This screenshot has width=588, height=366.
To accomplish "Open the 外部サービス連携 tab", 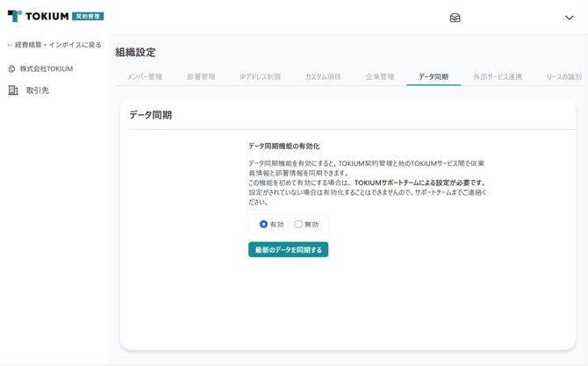I will tap(498, 77).
